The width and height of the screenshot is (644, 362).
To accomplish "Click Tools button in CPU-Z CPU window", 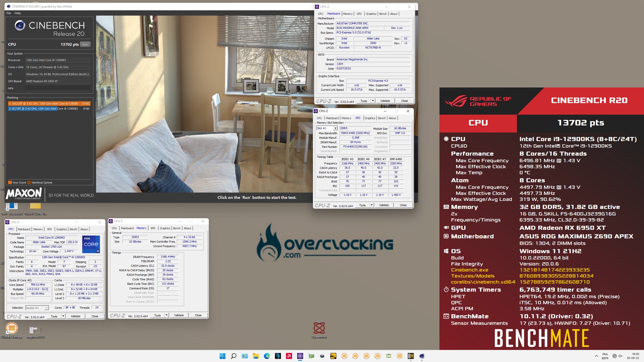I will click(54, 316).
